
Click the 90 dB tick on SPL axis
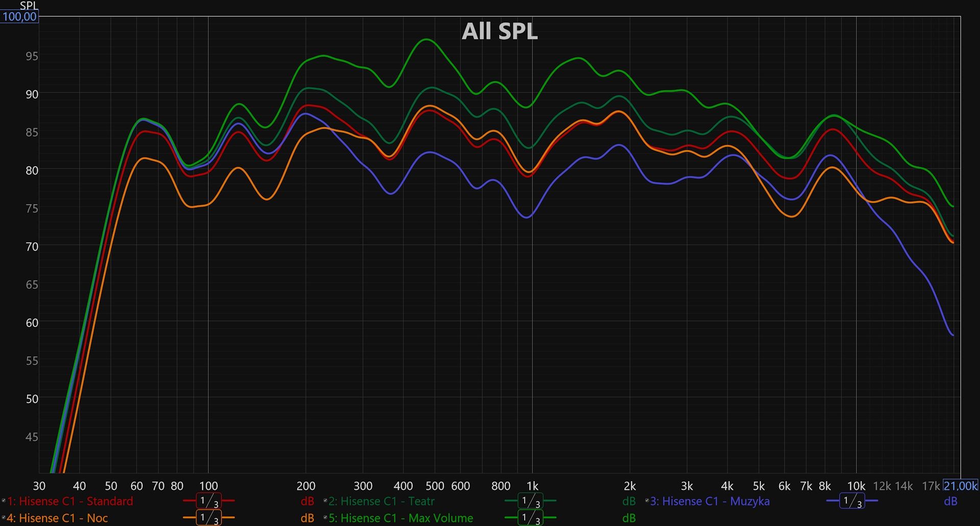pos(32,94)
